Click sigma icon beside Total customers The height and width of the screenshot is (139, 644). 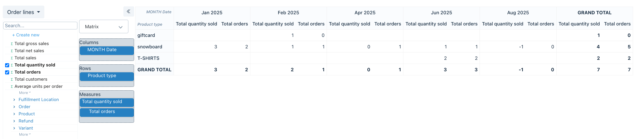click(x=12, y=79)
